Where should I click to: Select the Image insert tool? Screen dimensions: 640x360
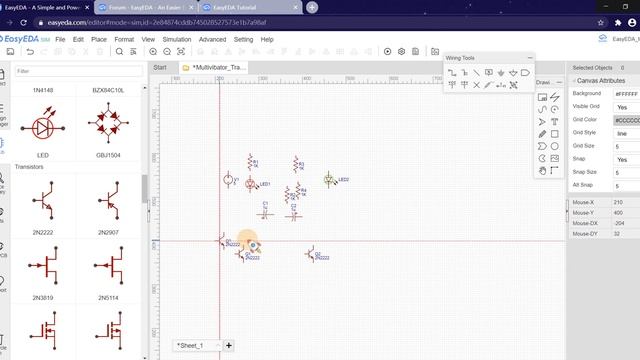[554, 158]
